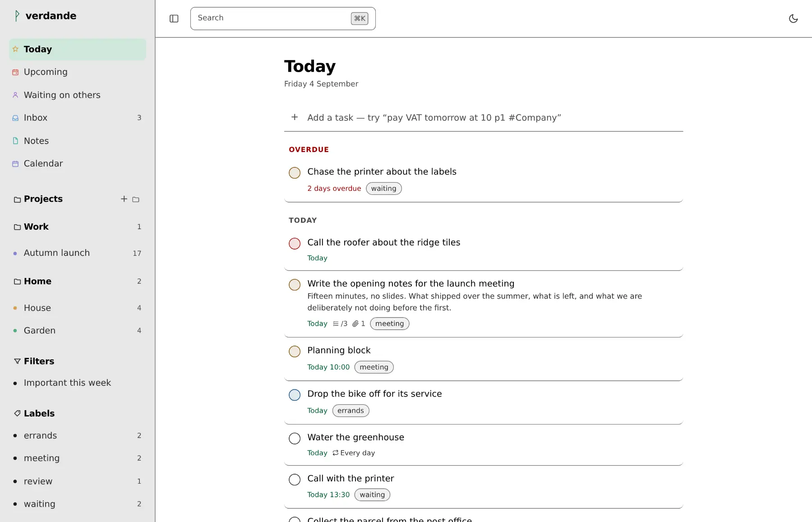Image resolution: width=812 pixels, height=522 pixels.
Task: Focus the Search field
Action: [x=283, y=18]
